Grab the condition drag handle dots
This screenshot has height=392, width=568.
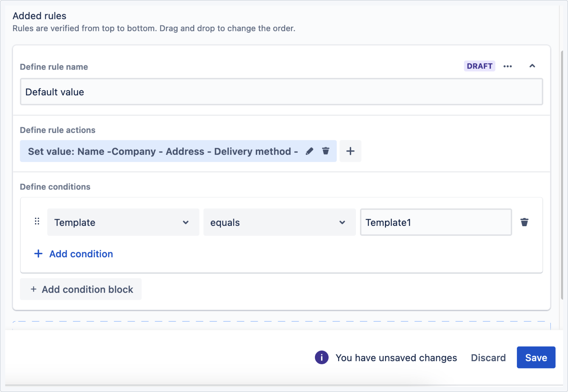pyautogui.click(x=37, y=222)
